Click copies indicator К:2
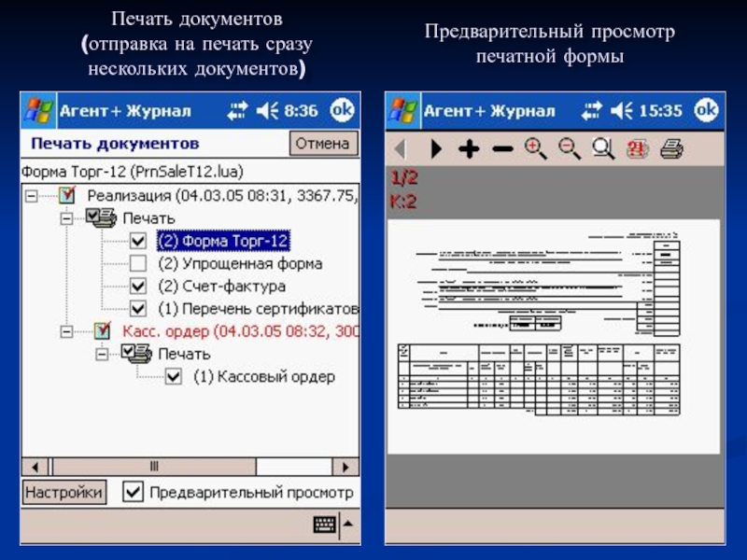 pyautogui.click(x=403, y=202)
